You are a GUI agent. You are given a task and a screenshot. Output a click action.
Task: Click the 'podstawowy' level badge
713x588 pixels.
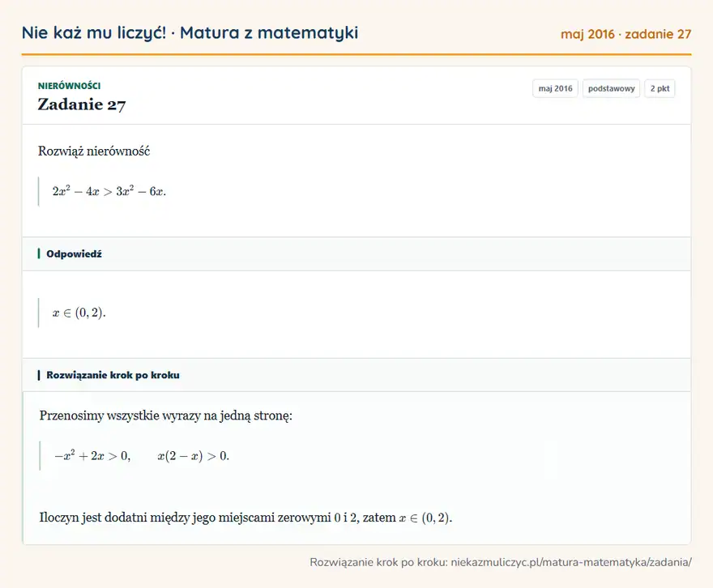coord(611,88)
